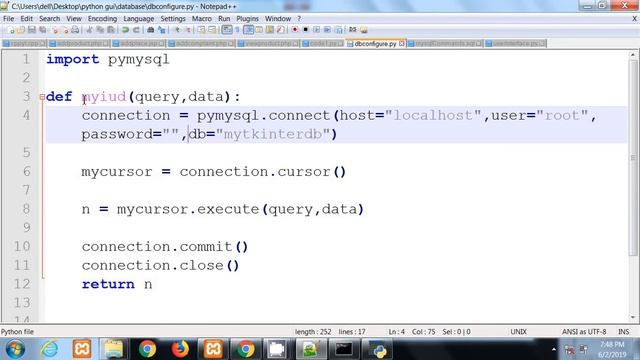Click the Paste toolbar icon
Screen dimensions: 640x360
(111, 30)
